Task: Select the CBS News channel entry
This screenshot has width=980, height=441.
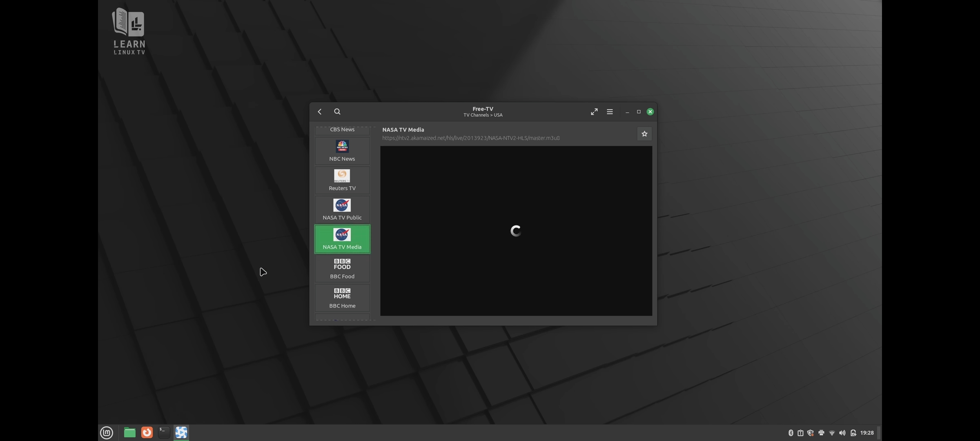Action: point(342,129)
